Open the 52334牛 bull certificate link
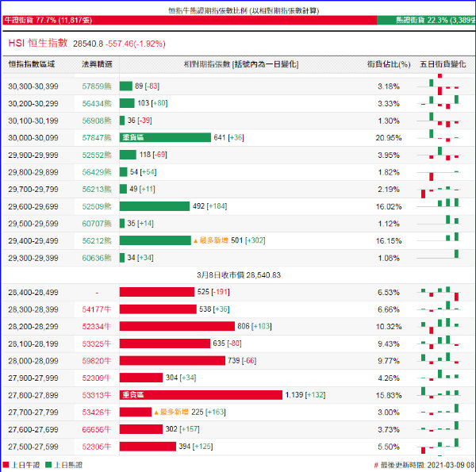Screen dimensions: 476x472 (x=97, y=327)
